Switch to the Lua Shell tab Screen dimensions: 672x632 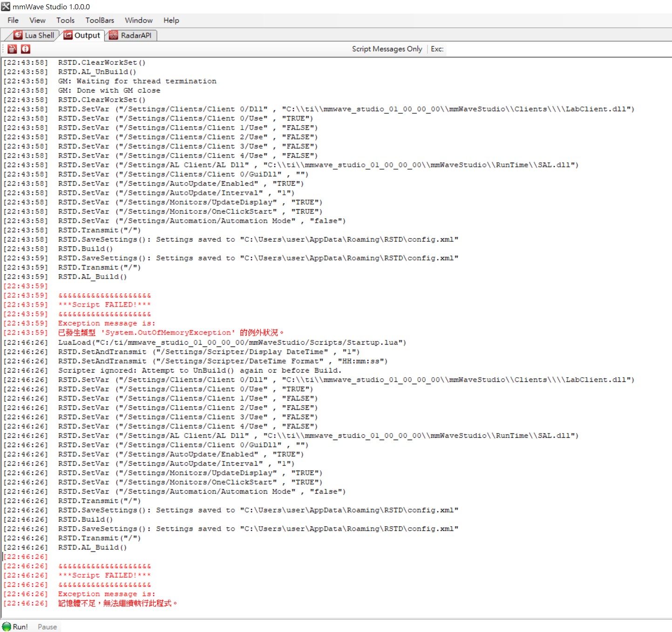click(34, 35)
